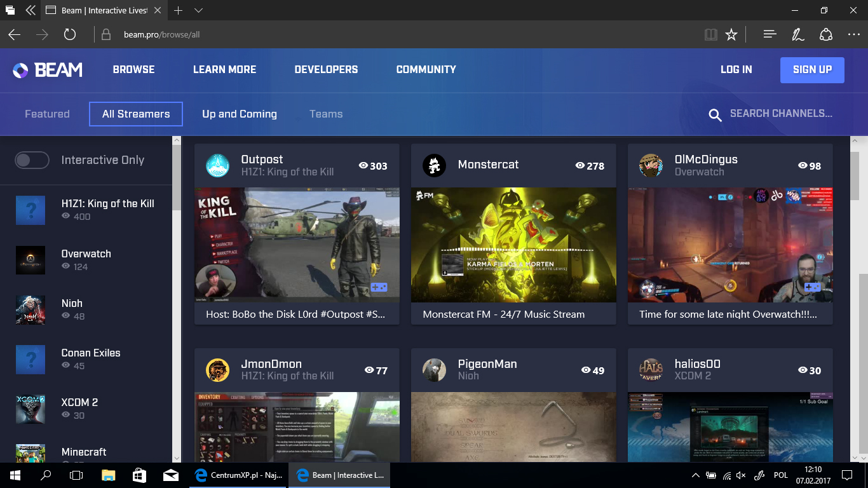The height and width of the screenshot is (488, 868).
Task: Open Mail app from taskbar
Action: point(170,475)
